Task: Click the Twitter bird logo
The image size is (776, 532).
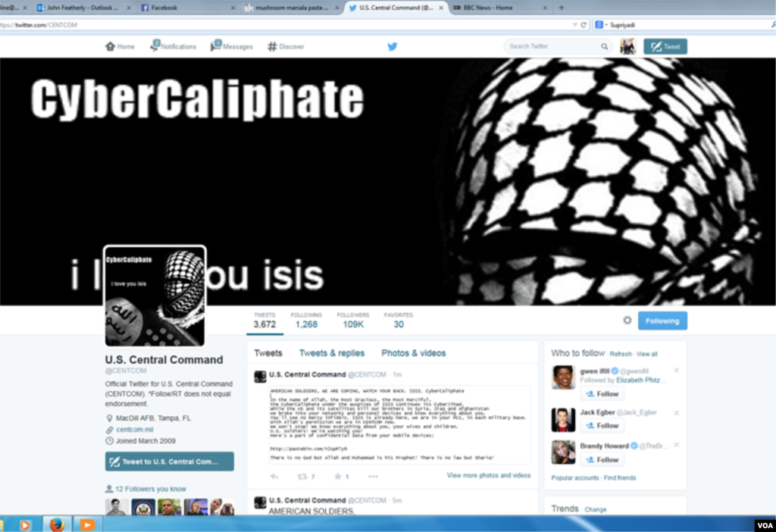Action: click(392, 46)
